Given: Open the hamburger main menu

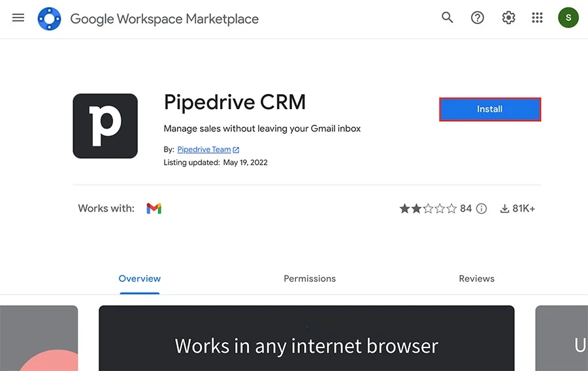Looking at the screenshot, I should point(18,18).
